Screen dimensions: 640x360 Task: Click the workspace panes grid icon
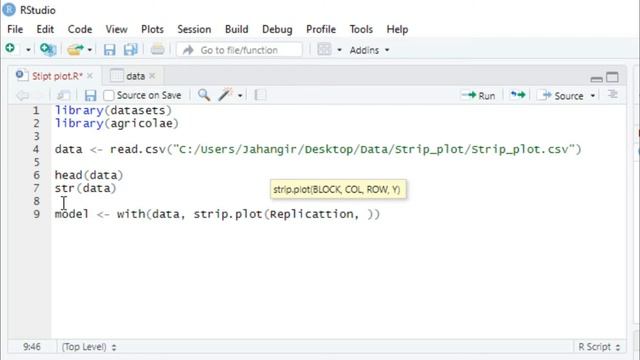pos(324,50)
